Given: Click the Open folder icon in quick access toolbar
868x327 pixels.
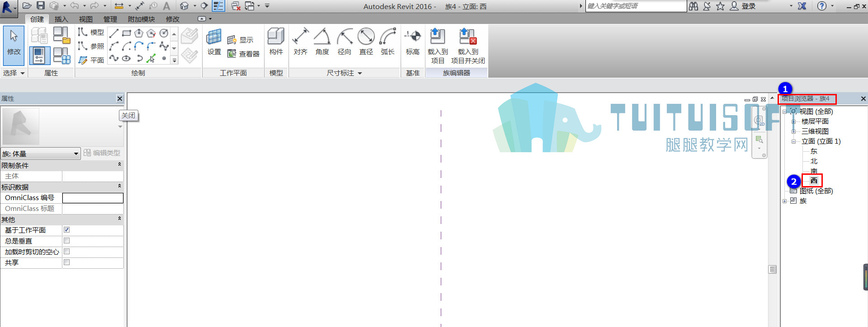Looking at the screenshot, I should (27, 6).
